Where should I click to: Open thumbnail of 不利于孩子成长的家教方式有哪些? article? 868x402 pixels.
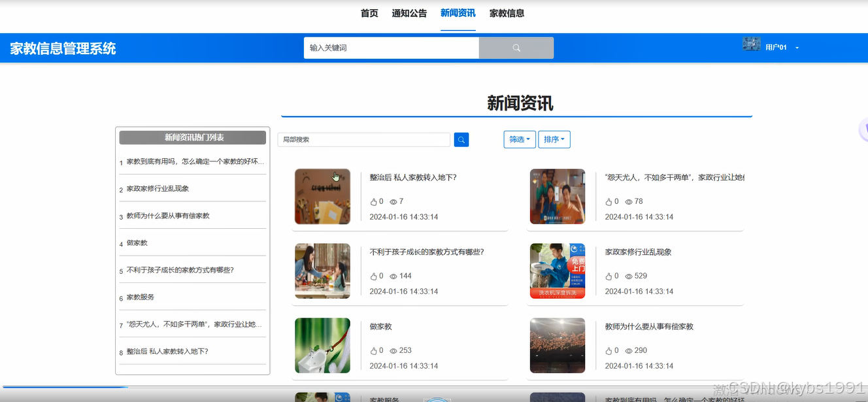point(322,271)
